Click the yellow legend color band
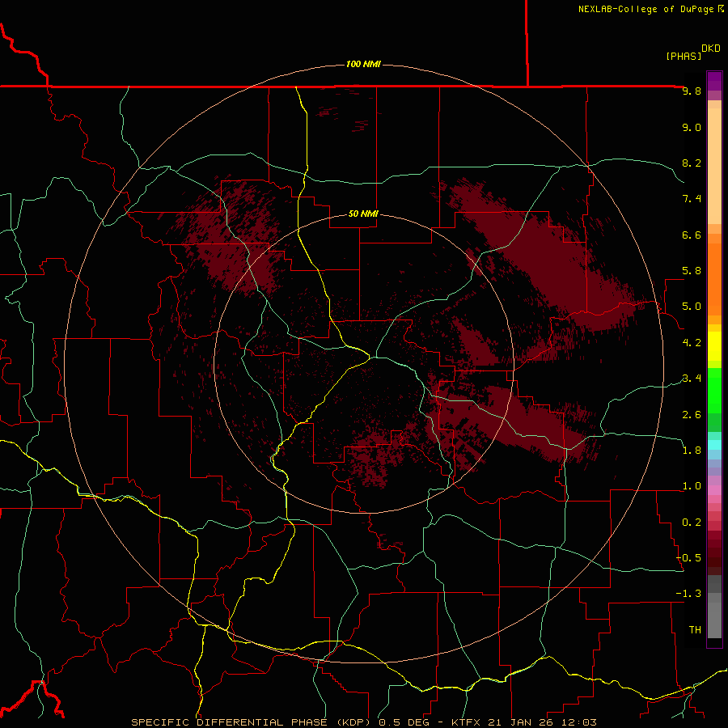Image resolution: width=728 pixels, height=728 pixels. (714, 346)
